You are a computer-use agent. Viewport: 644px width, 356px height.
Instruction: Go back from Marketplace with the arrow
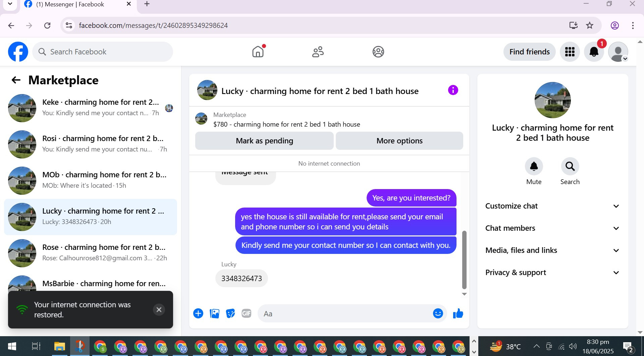pyautogui.click(x=16, y=80)
